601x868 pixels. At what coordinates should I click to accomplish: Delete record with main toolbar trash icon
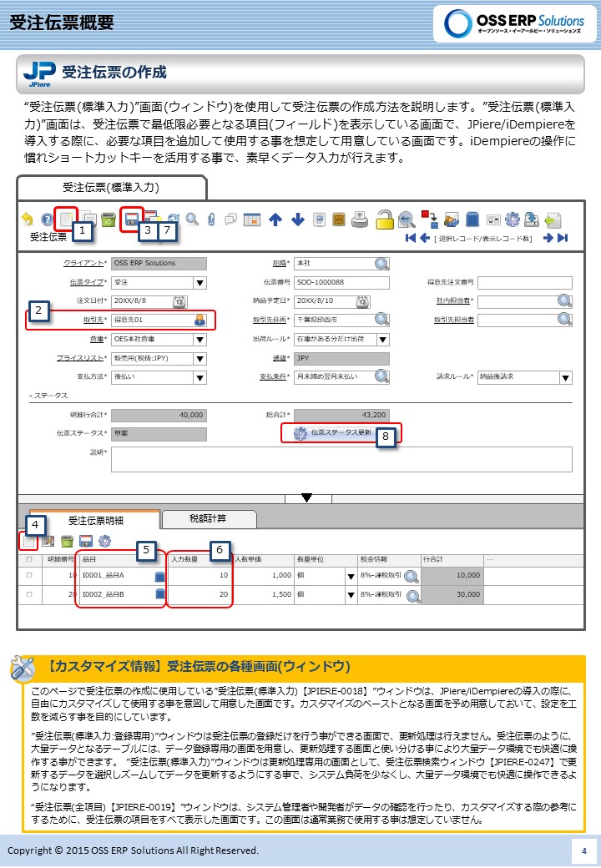pos(109,220)
